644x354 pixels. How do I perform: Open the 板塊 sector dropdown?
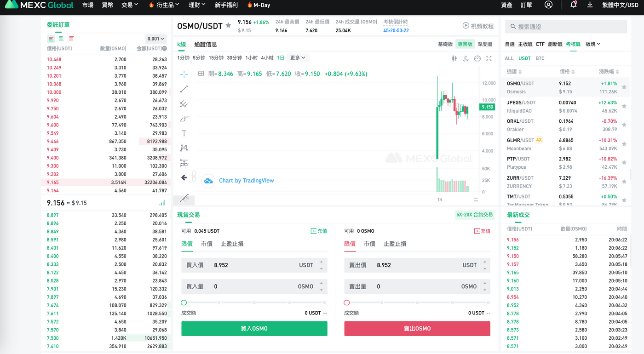pos(593,44)
